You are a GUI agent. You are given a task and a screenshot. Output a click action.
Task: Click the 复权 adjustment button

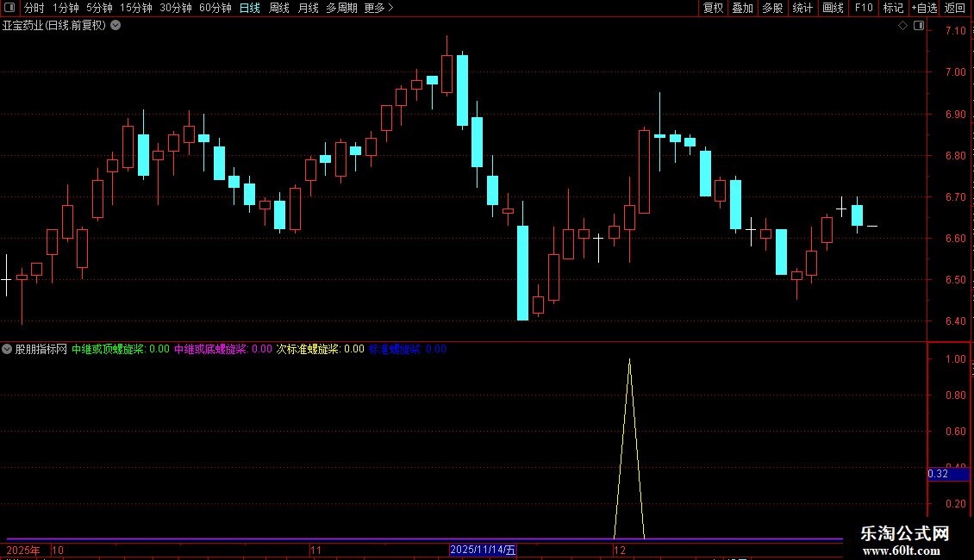pos(713,8)
